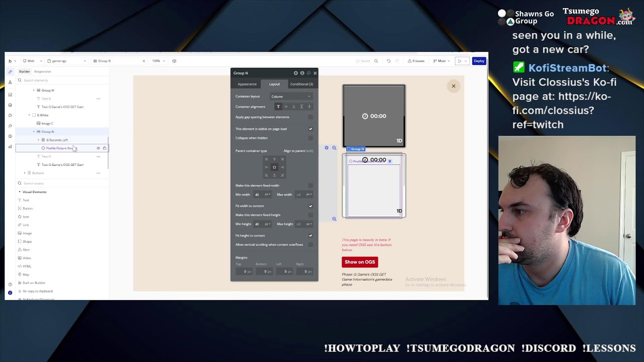Show hidden Text G element
The height and width of the screenshot is (362, 644).
[98, 99]
